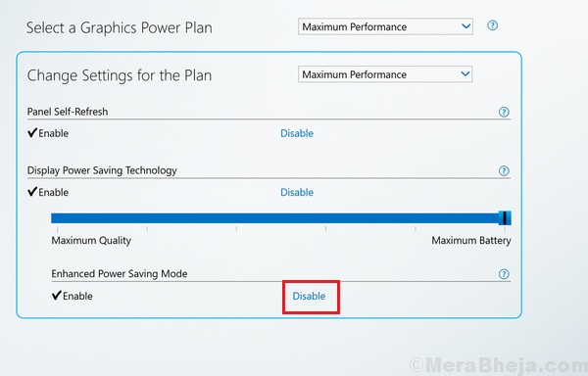Click the middle of the power saving slider track
The height and width of the screenshot is (376, 588).
click(281, 218)
